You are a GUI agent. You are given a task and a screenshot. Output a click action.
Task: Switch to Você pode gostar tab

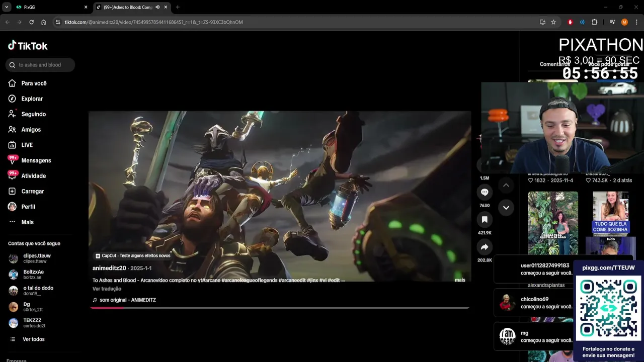(x=609, y=64)
